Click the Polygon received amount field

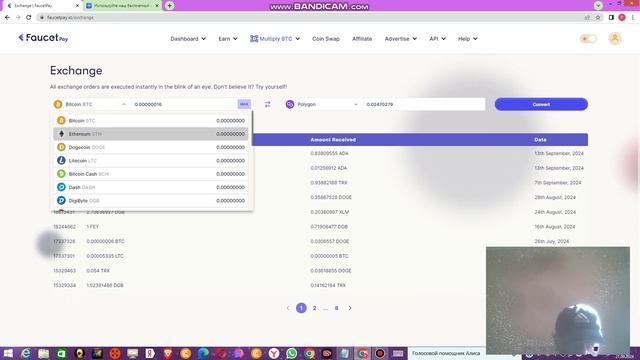click(x=424, y=104)
